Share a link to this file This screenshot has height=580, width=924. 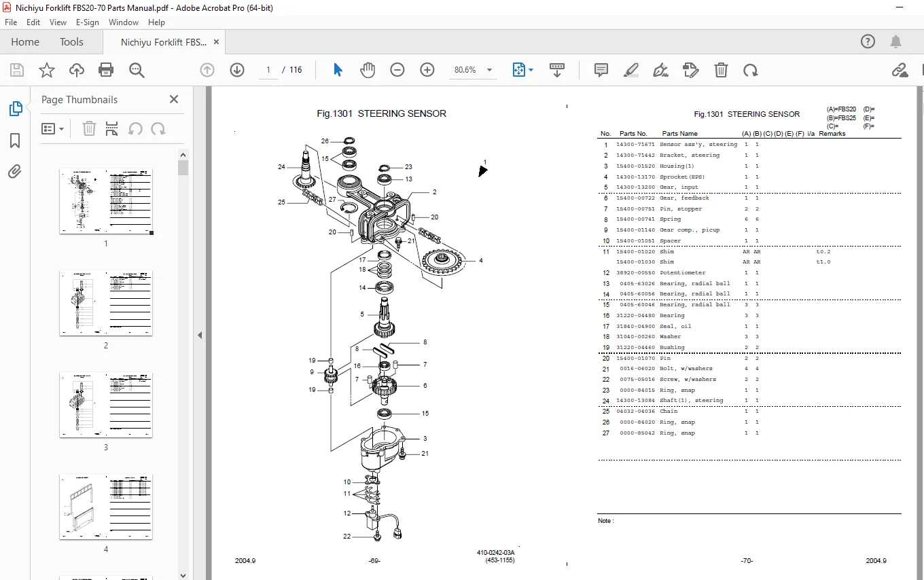[x=900, y=70]
